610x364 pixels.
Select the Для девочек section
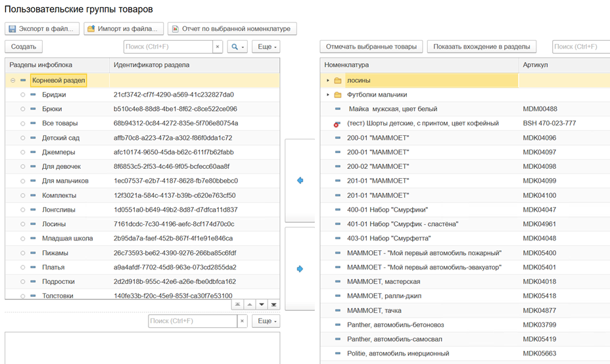[x=62, y=167]
